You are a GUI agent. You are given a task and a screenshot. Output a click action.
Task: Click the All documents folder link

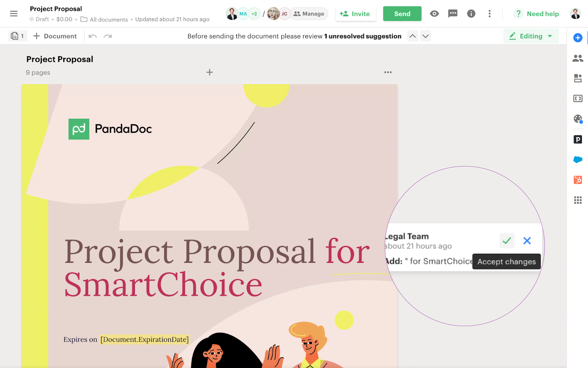[x=104, y=19]
